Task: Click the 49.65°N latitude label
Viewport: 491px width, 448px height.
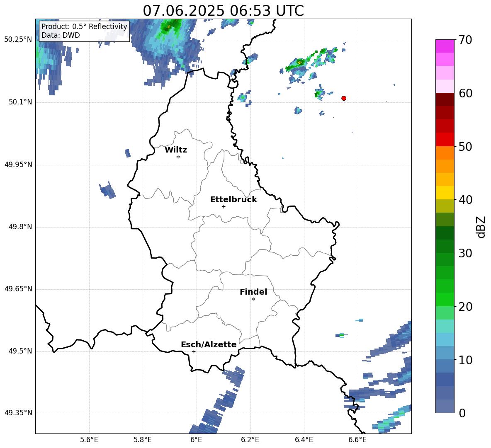Action: coord(18,289)
